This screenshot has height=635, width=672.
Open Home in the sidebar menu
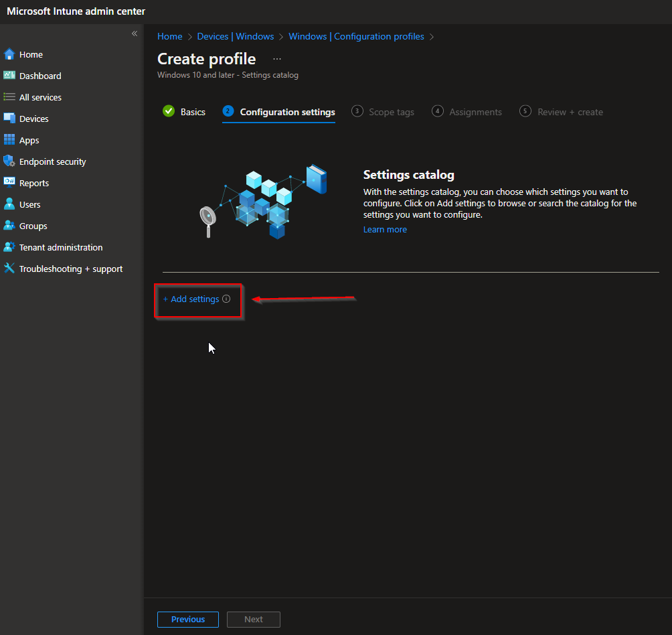(31, 54)
